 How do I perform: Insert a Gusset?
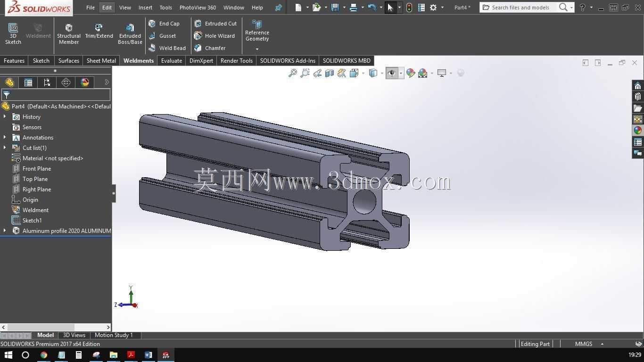tap(162, 36)
